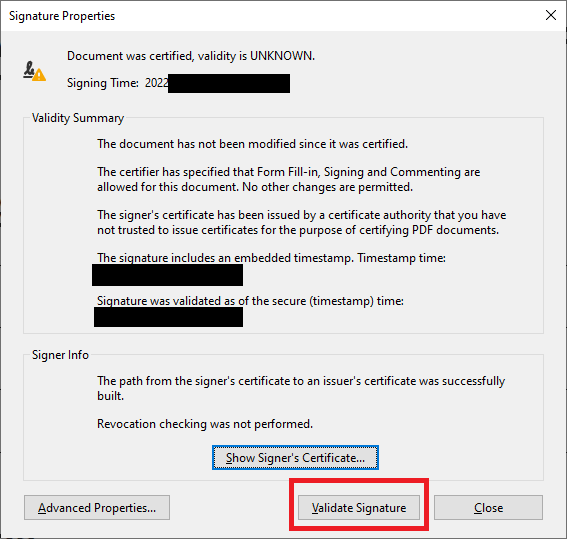Screen dimensions: 567x539
Task: Click the redacted block below Timestamp time
Action: point(167,275)
